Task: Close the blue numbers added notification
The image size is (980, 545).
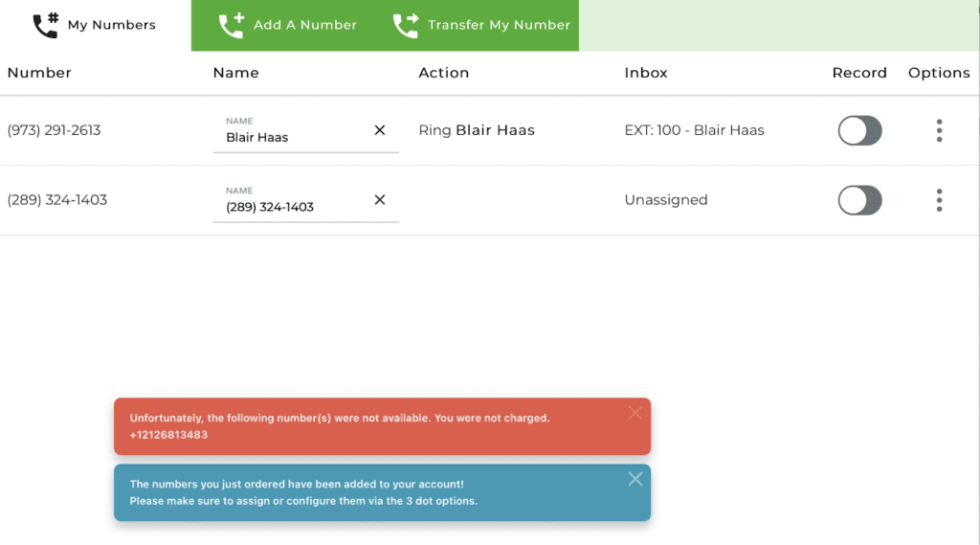Action: [635, 479]
